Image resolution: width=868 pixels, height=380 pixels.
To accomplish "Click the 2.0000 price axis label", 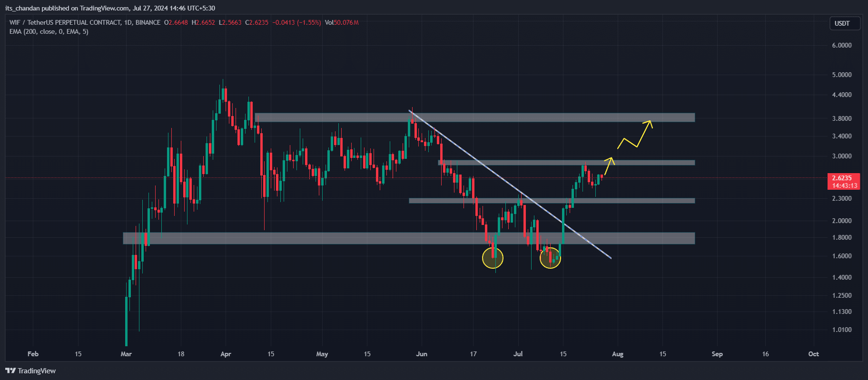I will coord(842,221).
